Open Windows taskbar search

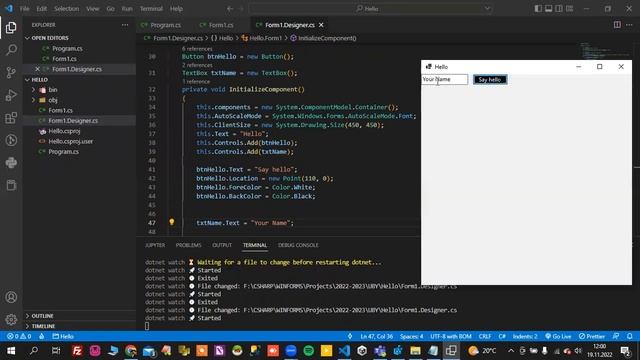pos(34,351)
